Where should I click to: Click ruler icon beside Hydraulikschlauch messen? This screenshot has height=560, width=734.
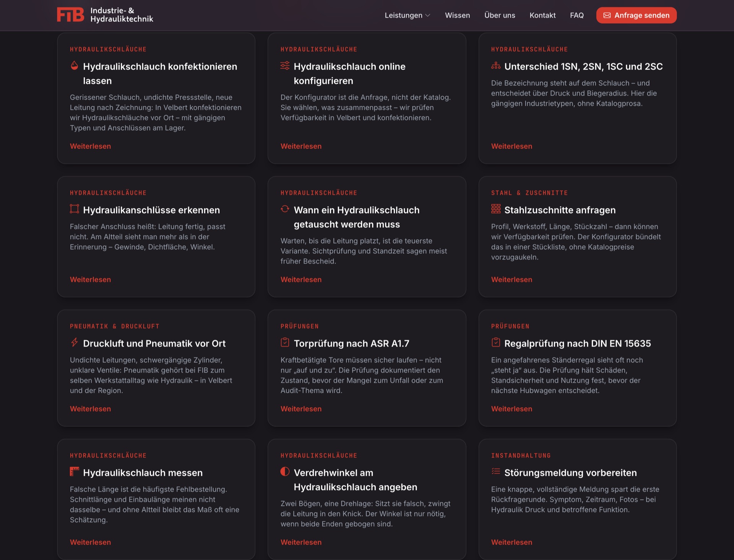coord(75,472)
